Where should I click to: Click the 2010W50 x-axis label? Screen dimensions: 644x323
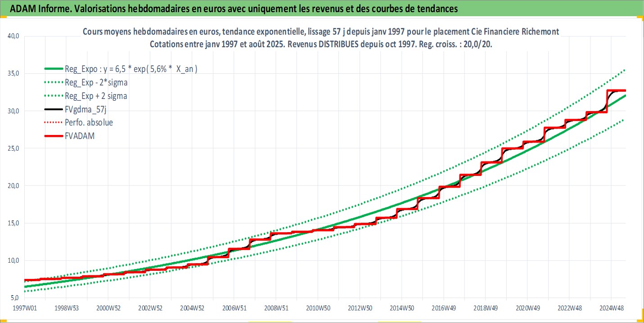tap(318, 308)
